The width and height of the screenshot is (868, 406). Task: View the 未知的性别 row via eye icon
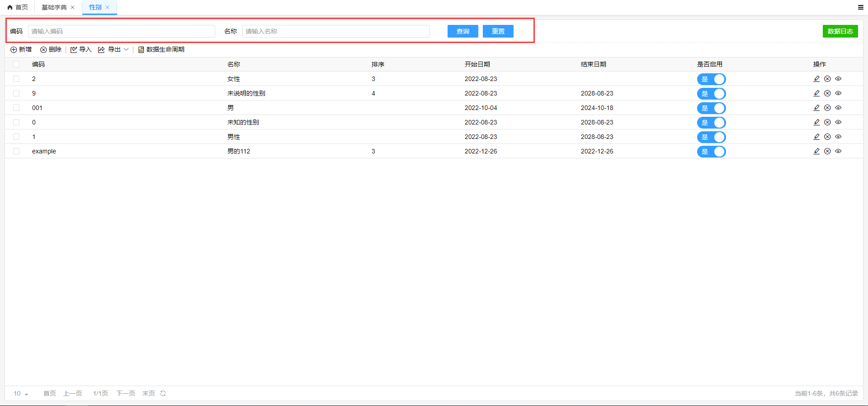pyautogui.click(x=838, y=122)
